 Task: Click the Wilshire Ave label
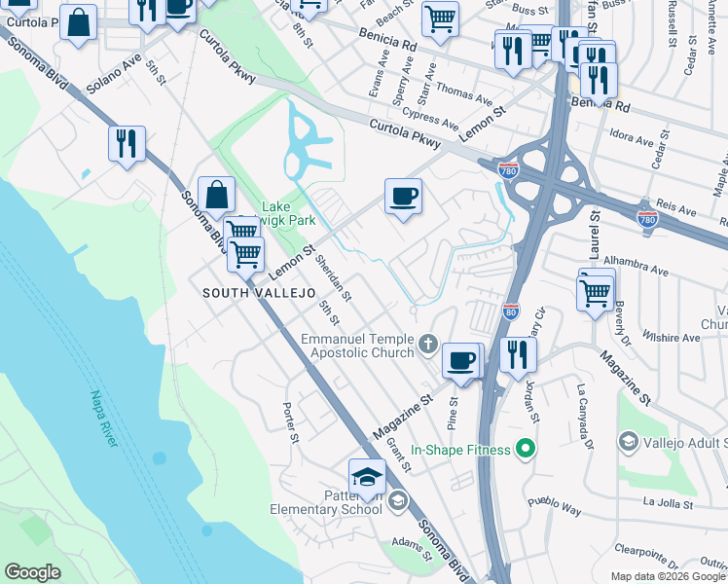[671, 336]
